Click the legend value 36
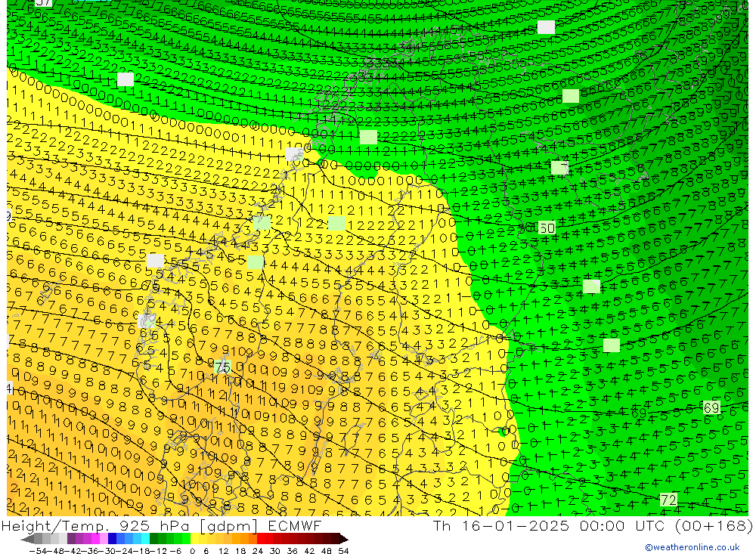The width and height of the screenshot is (756, 554). pyautogui.click(x=292, y=551)
